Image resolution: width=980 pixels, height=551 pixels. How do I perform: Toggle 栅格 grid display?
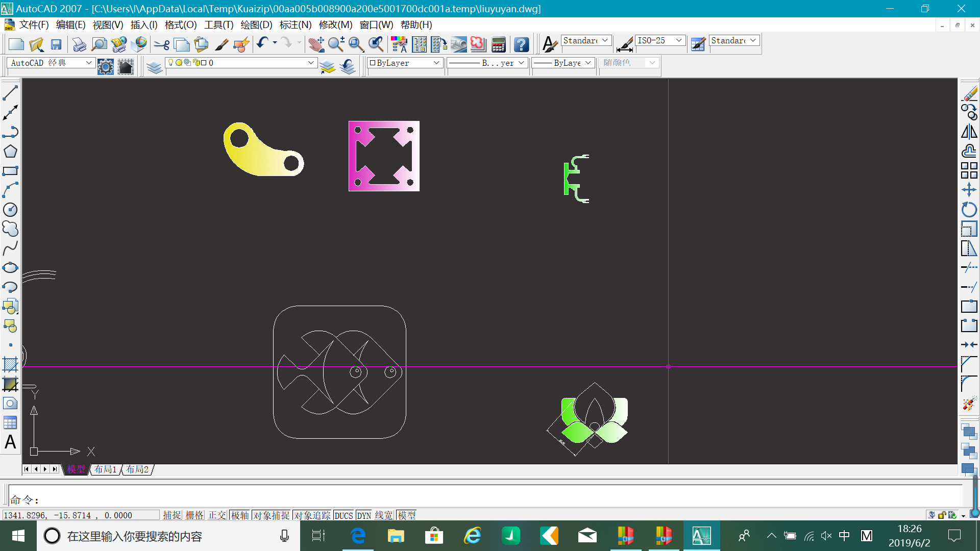point(194,515)
